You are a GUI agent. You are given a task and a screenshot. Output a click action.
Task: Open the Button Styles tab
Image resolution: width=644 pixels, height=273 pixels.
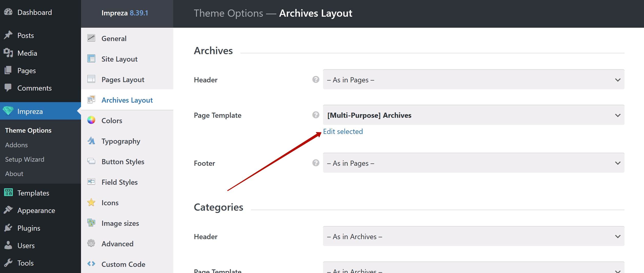(x=127, y=161)
